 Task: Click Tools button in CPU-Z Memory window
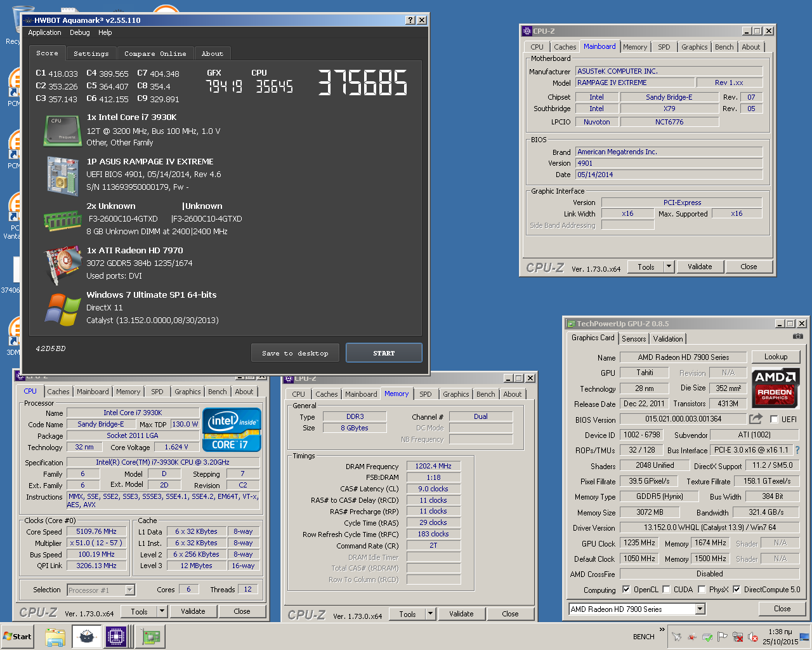tap(407, 614)
